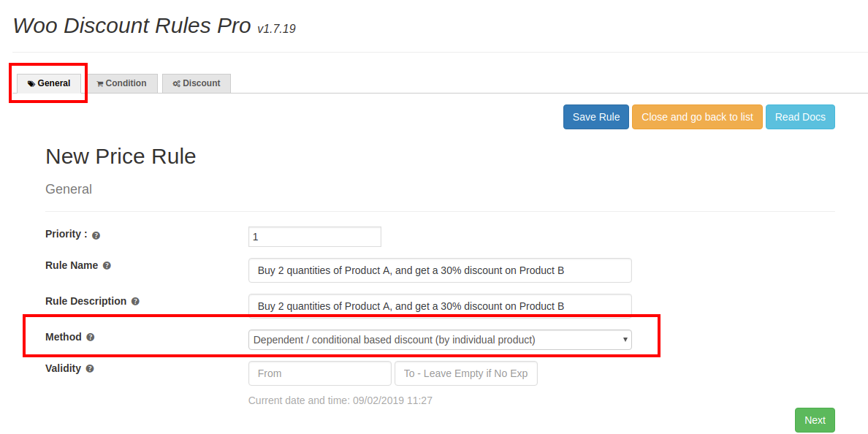Click the dropdown arrow on the Method selector

point(625,339)
